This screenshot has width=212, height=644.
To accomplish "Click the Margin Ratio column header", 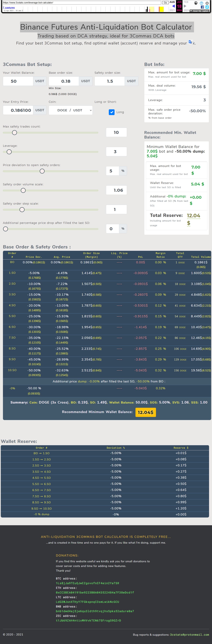I will pyautogui.click(x=161, y=255).
